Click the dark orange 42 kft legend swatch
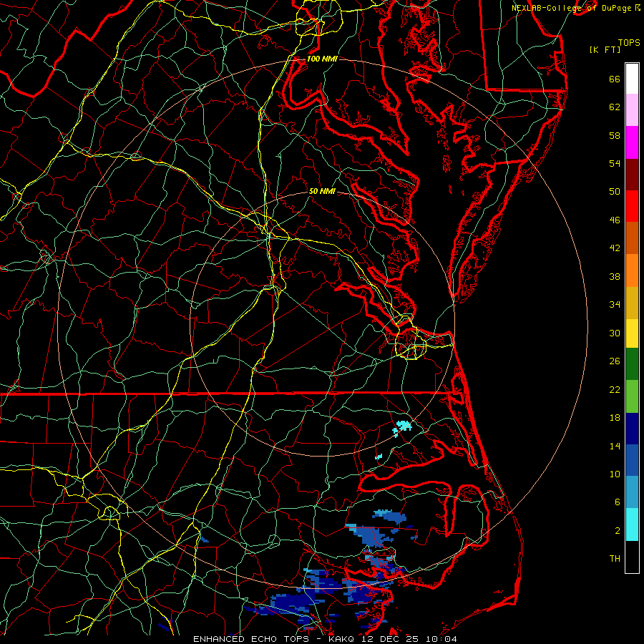644x644 pixels. tap(632, 238)
